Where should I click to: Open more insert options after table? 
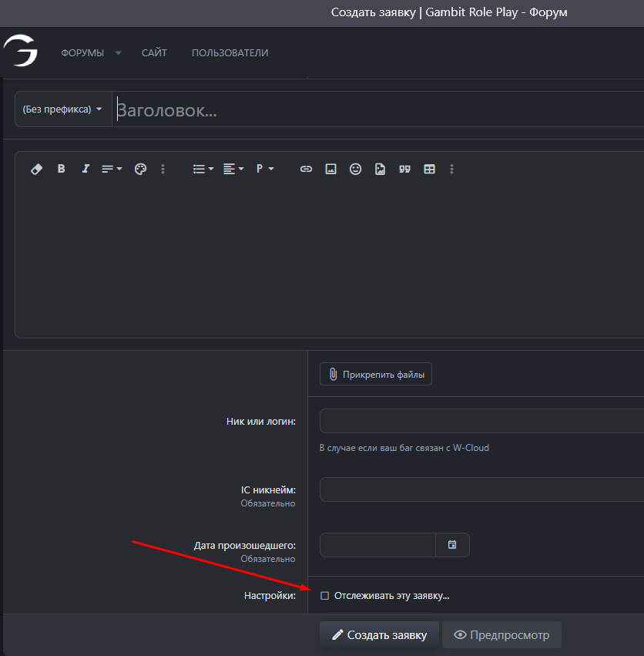point(451,169)
